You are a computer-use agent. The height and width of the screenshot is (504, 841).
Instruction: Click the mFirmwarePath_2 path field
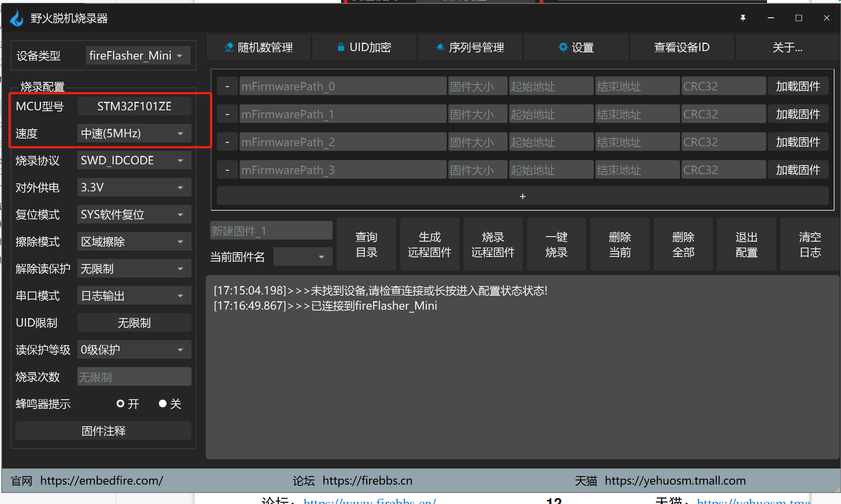343,142
